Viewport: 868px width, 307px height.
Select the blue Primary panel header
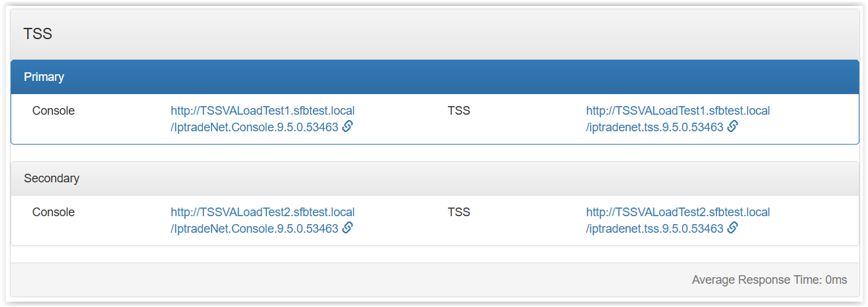tap(435, 77)
